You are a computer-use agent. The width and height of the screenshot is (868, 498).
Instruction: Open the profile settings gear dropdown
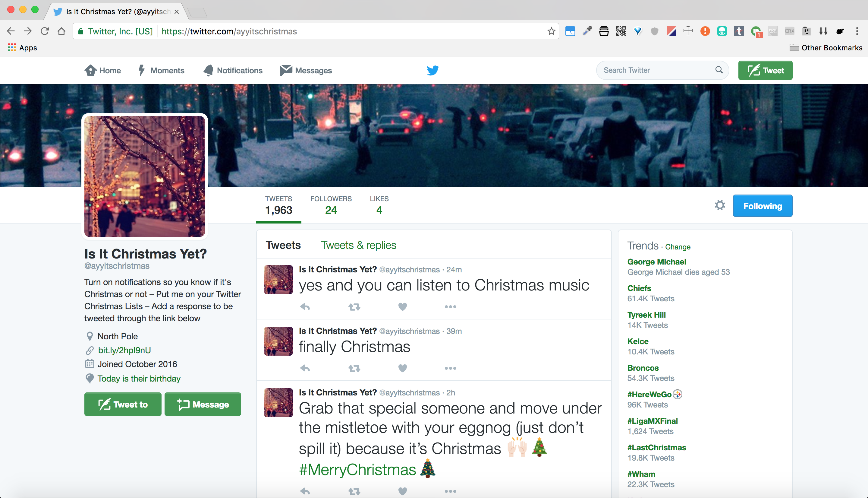coord(720,205)
